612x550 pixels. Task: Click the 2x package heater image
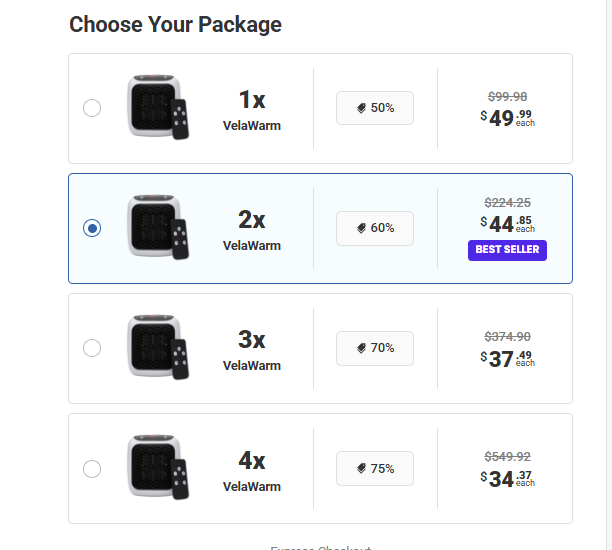click(157, 227)
